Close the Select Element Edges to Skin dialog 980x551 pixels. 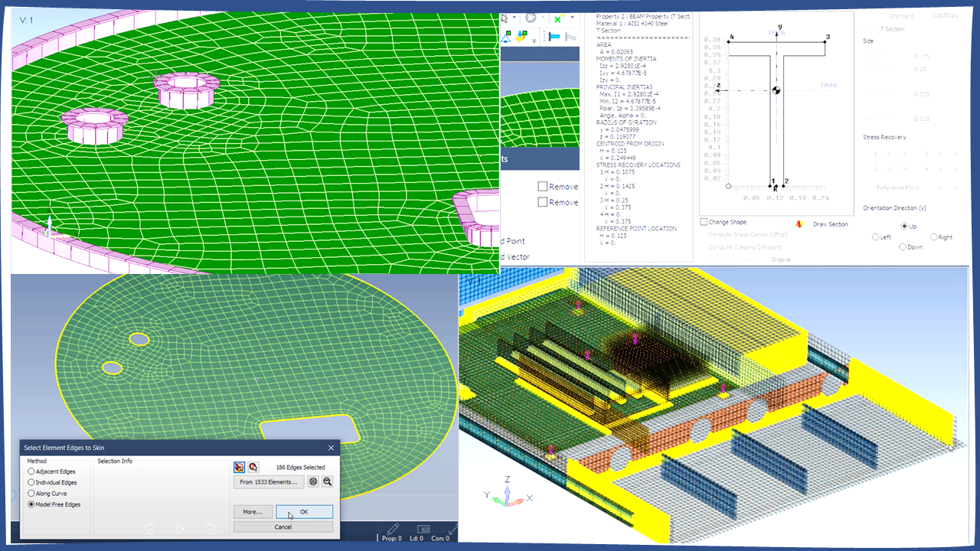[331, 448]
